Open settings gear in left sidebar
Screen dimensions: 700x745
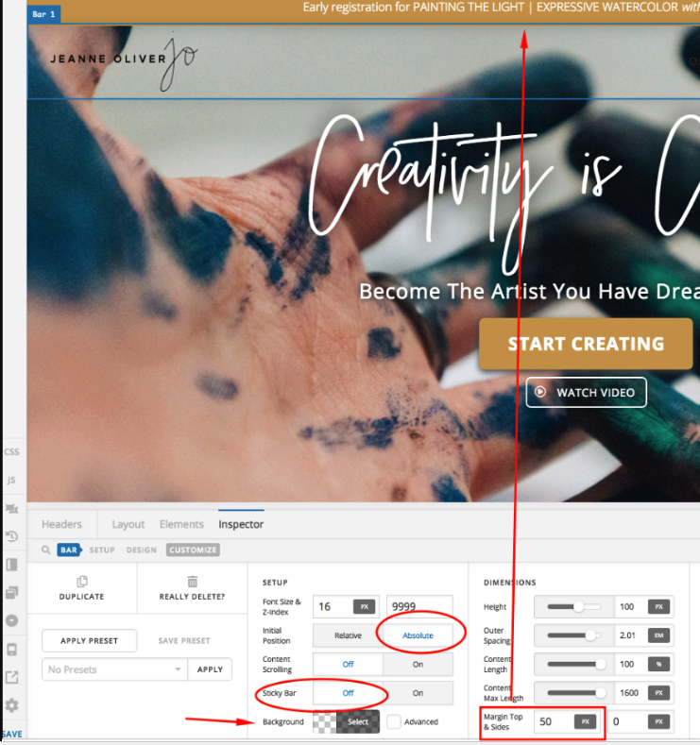click(x=12, y=705)
